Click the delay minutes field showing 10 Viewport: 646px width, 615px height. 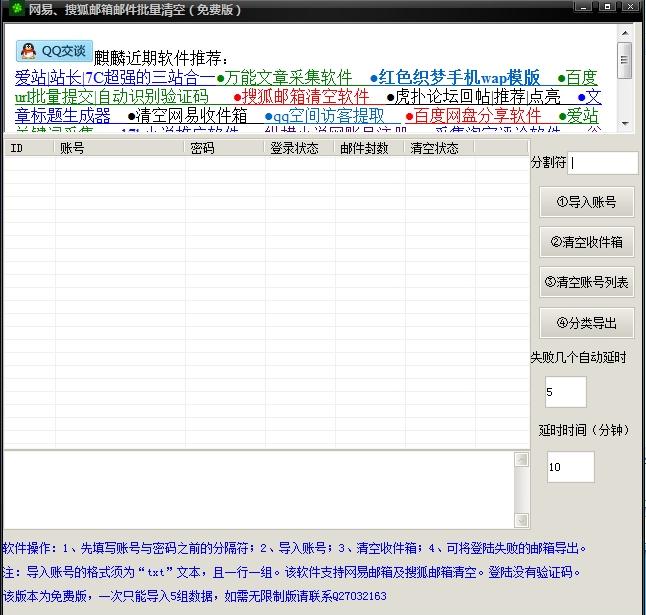[570, 467]
